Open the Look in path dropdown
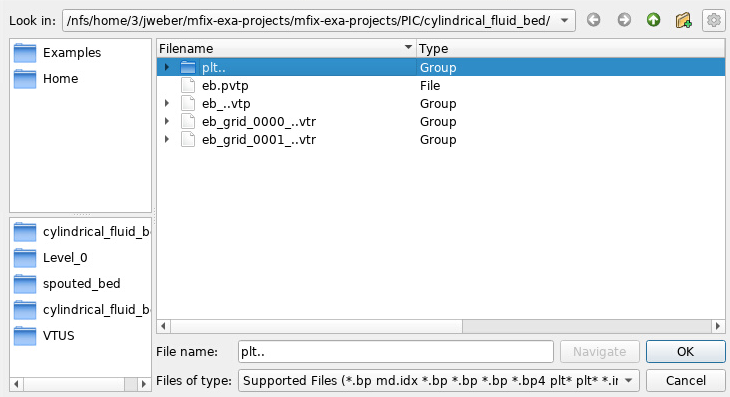Screen dimensions: 730x397 coord(564,20)
